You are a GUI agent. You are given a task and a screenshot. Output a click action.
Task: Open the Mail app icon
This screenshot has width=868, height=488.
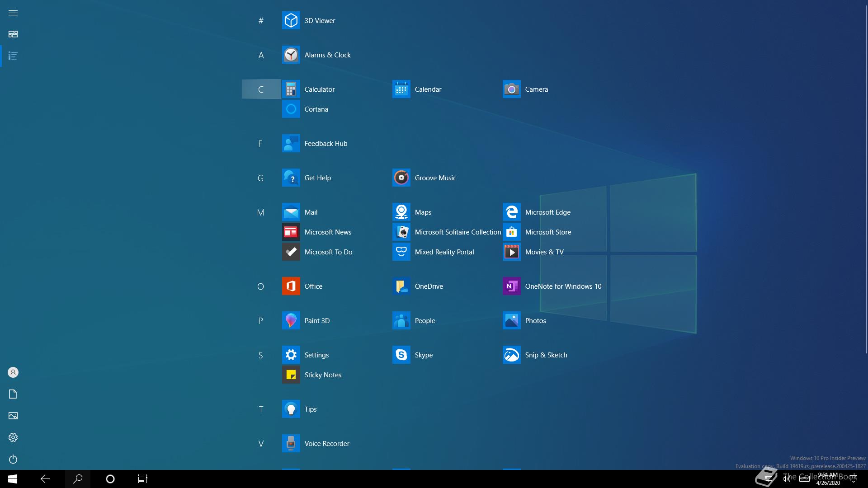(291, 212)
